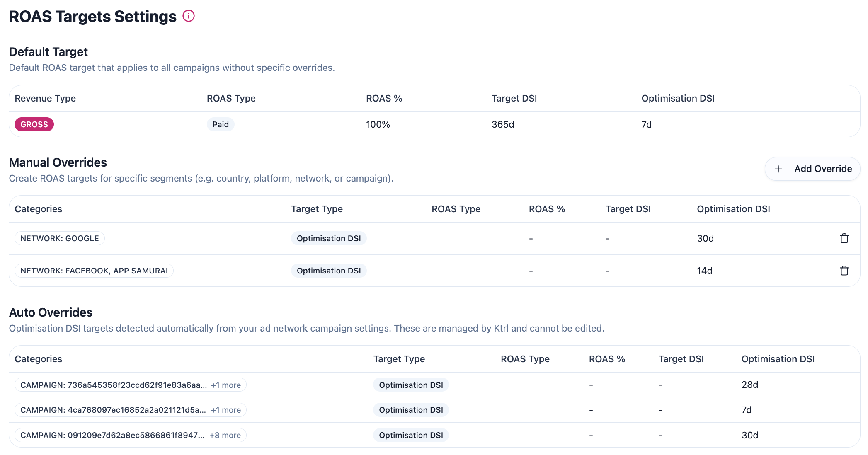Expand '+8 more' on campaign 091209e7d62a8...

[x=225, y=435]
